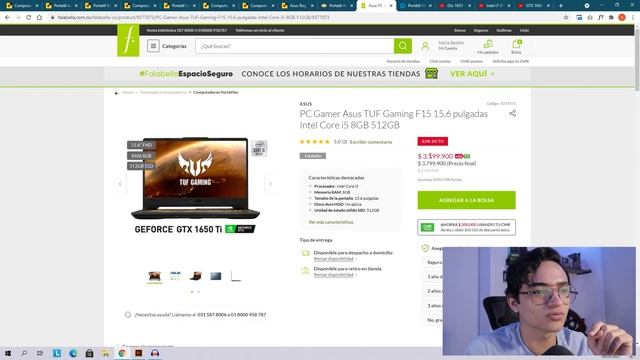Open Chrome three-dot menu
This screenshot has height=360, width=640.
[x=633, y=18]
